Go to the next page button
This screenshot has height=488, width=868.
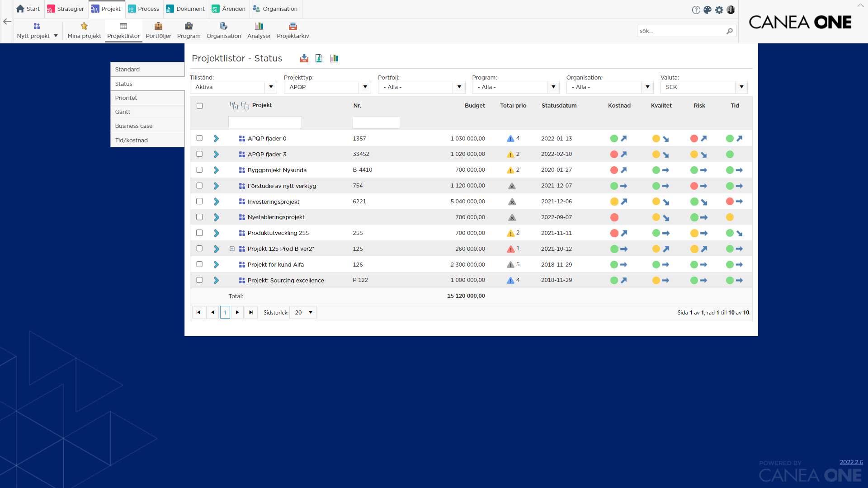point(237,313)
